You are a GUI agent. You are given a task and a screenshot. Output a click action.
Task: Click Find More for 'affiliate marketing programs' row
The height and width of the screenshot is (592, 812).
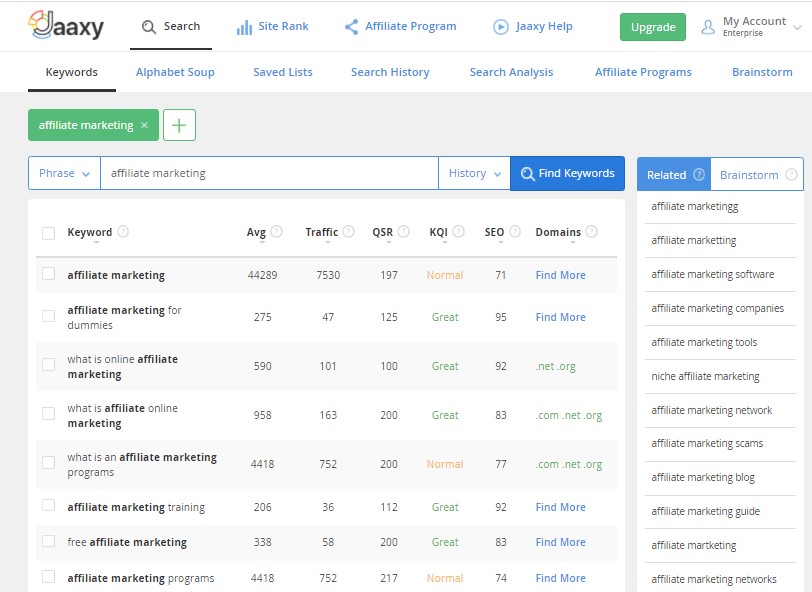[x=560, y=578]
